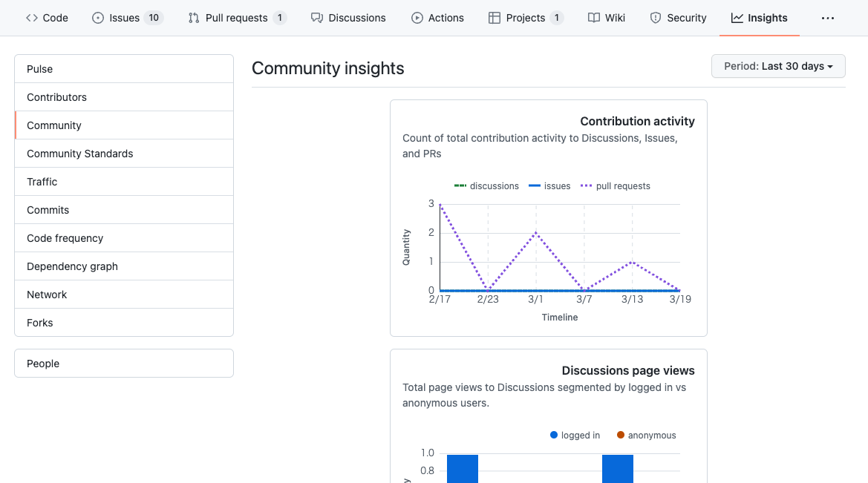Click the Security shield icon
868x483 pixels.
(x=656, y=18)
